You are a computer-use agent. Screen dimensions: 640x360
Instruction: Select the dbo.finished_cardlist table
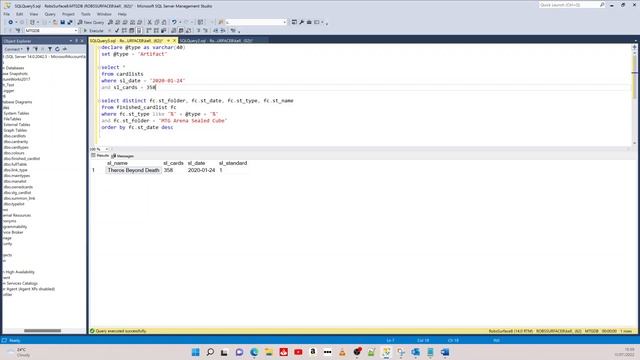22,159
